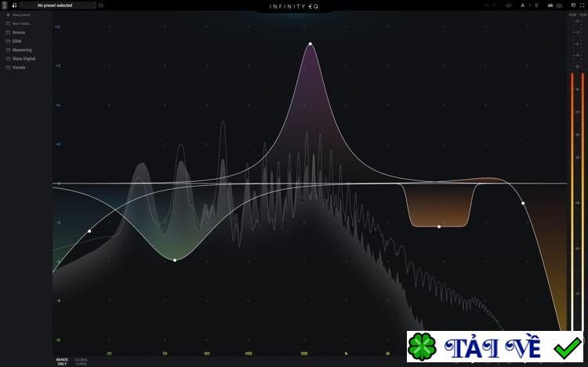This screenshot has width=588, height=367.
Task: Expand the Vocals preset folder
Action: tap(16, 67)
